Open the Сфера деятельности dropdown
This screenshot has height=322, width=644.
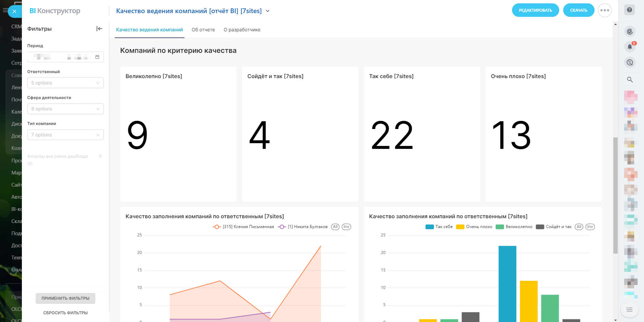click(x=65, y=109)
